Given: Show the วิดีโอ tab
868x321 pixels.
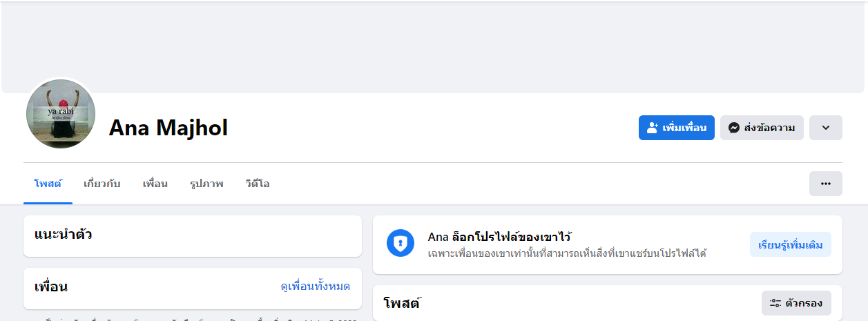Looking at the screenshot, I should click(x=257, y=184).
